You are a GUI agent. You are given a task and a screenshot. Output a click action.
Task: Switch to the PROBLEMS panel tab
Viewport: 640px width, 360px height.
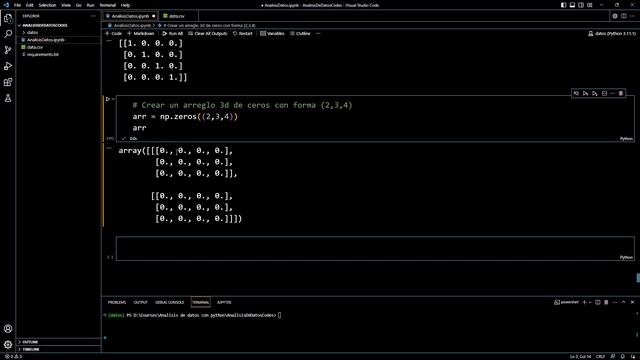coord(117,302)
